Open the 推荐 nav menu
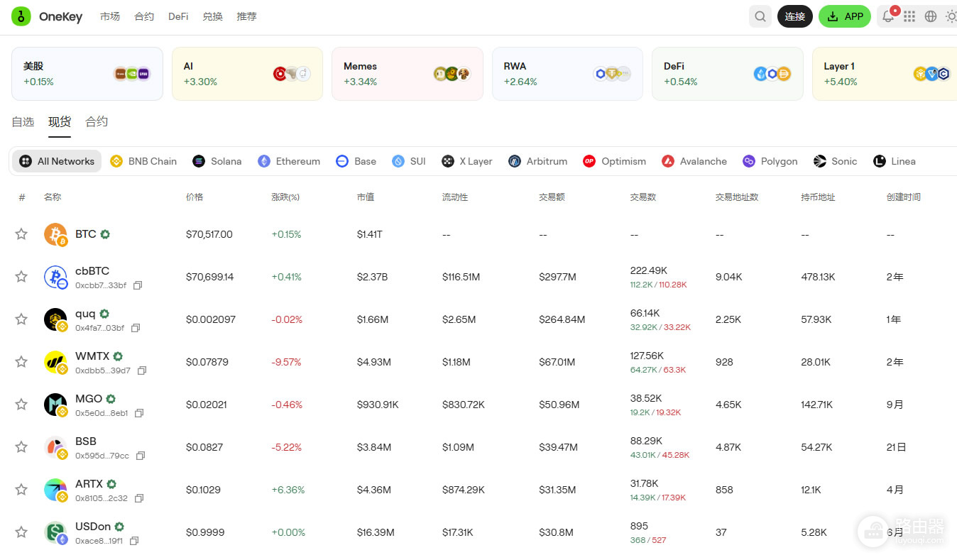The image size is (957, 560). pyautogui.click(x=246, y=16)
